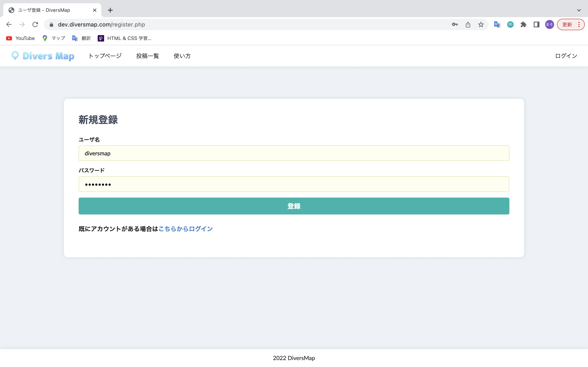Go back using the back arrow
The height and width of the screenshot is (367, 588).
coord(9,24)
